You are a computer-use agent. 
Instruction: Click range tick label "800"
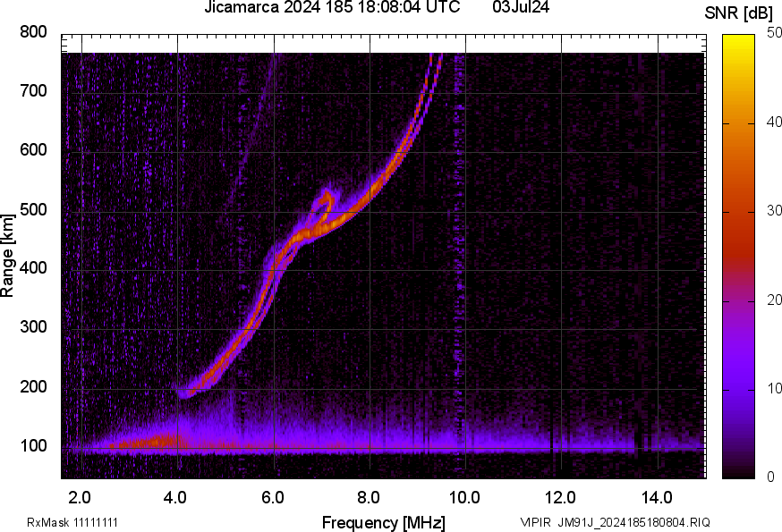point(33,32)
